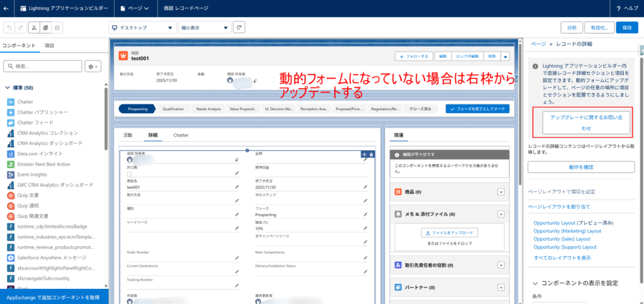Open メモ & 添付ファイル dropdown arrow
The image size is (644, 304).
[501, 214]
